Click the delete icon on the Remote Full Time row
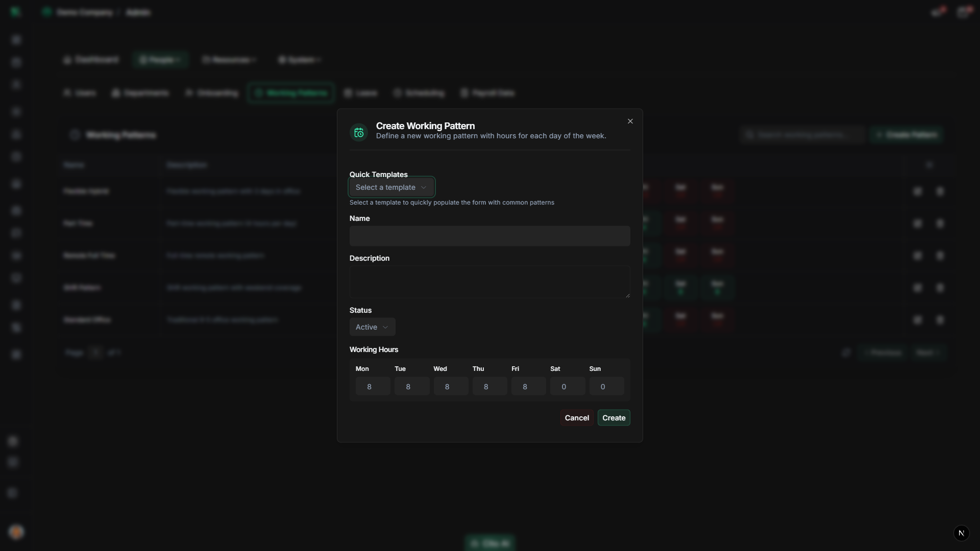Viewport: 980px width, 551px height. pyautogui.click(x=941, y=255)
